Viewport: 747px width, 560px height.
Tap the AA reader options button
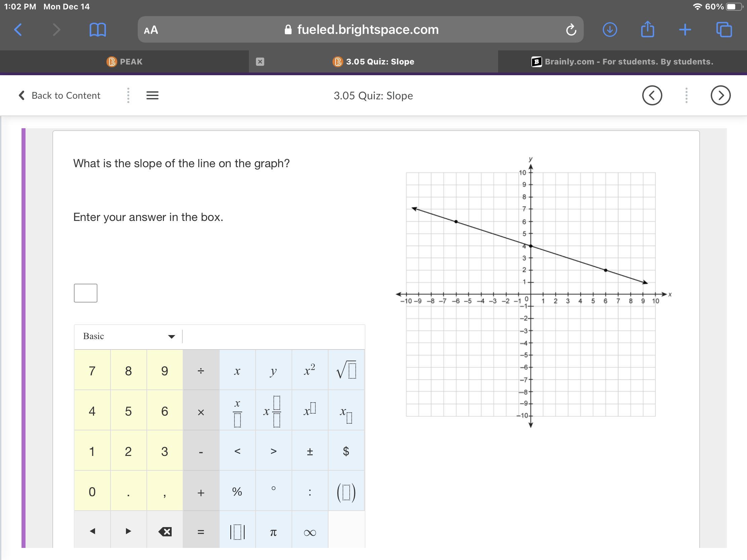(x=151, y=30)
